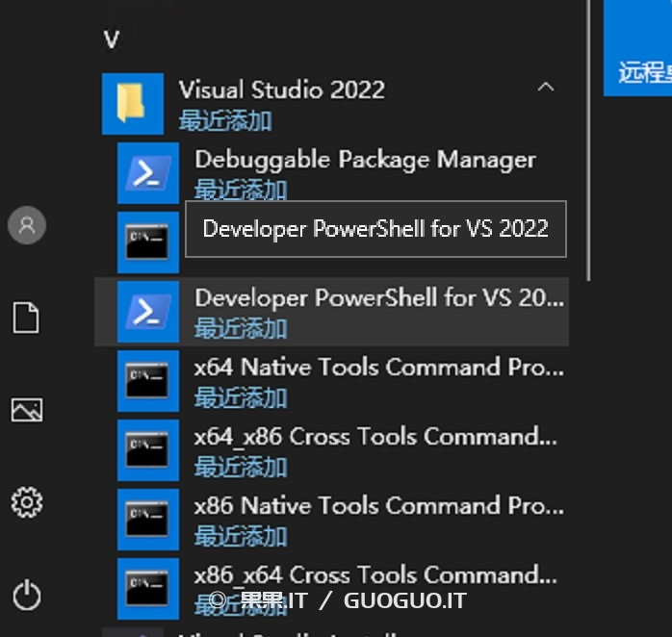Click x64_x86 Cross Tools Command icon
The height and width of the screenshot is (637, 672).
[148, 450]
